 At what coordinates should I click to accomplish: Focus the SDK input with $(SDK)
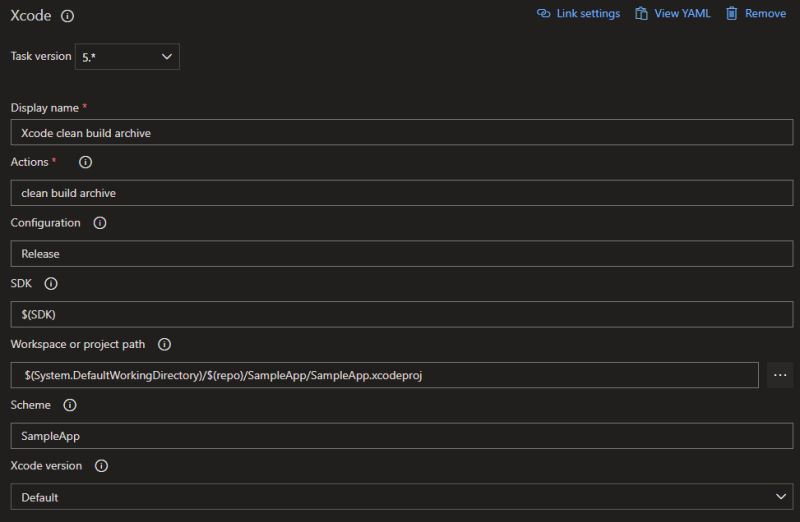pos(402,314)
